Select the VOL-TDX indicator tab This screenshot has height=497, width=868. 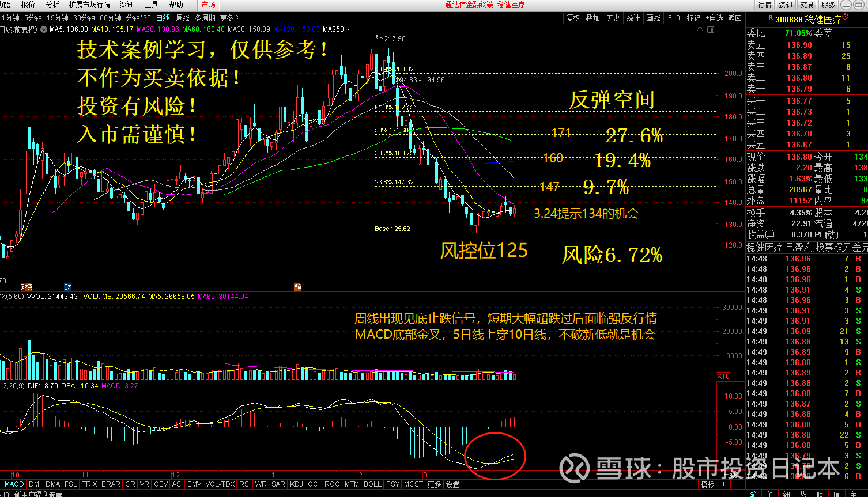point(220,484)
